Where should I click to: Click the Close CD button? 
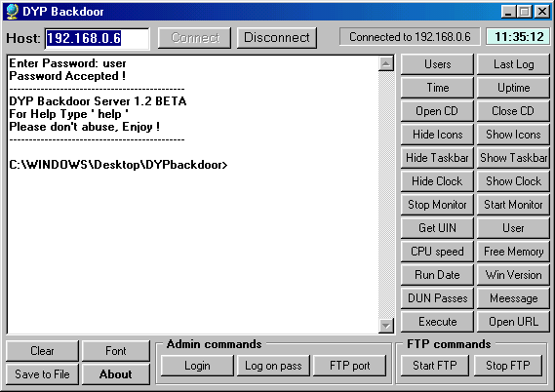click(x=513, y=111)
